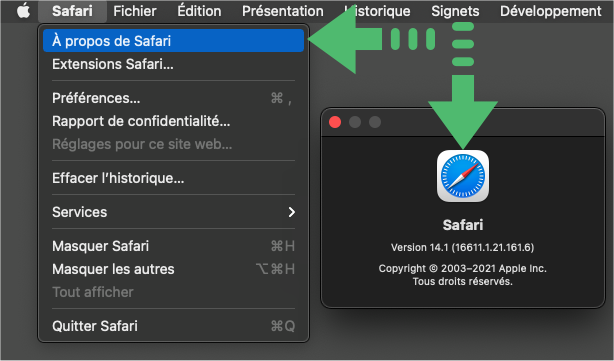The width and height of the screenshot is (614, 361).
Task: Close the About Safari window
Action: pos(335,122)
